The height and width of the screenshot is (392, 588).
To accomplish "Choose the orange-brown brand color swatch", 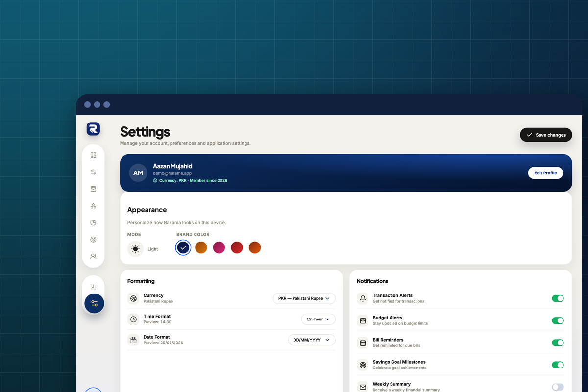I will pos(201,248).
